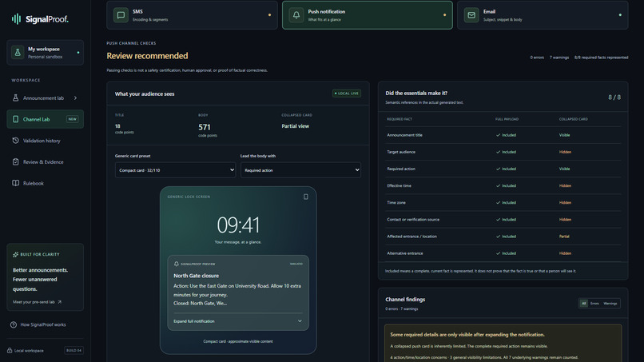Screen dimensions: 644x362
Task: Open Validation history in sidebar
Action: coord(46,141)
